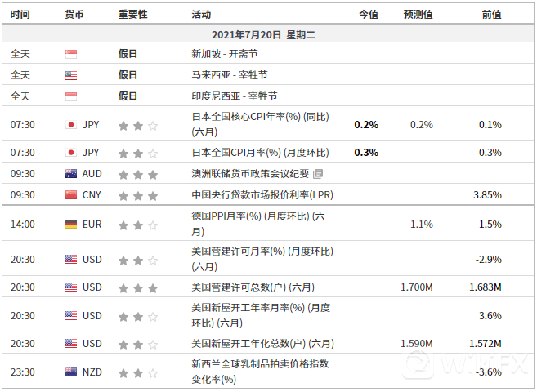Open 新西兰全球乳制品拍卖价格指数 event
Screen dimensions: 537x392
pos(260,372)
